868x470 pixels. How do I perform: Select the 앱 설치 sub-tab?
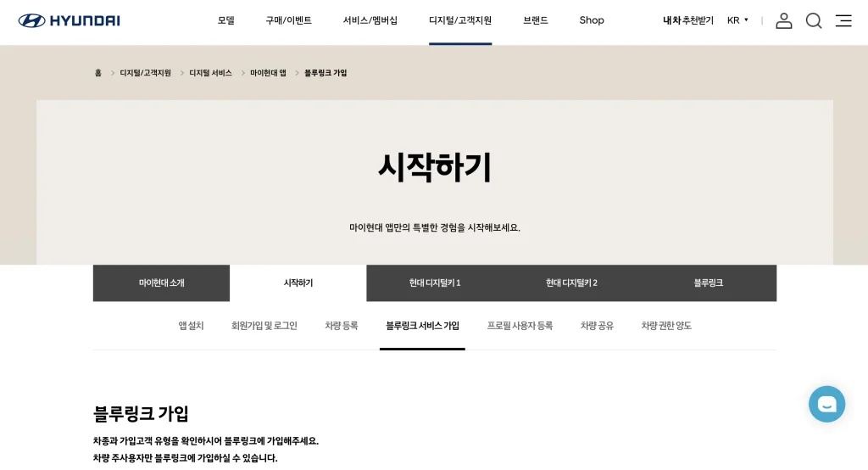point(191,325)
